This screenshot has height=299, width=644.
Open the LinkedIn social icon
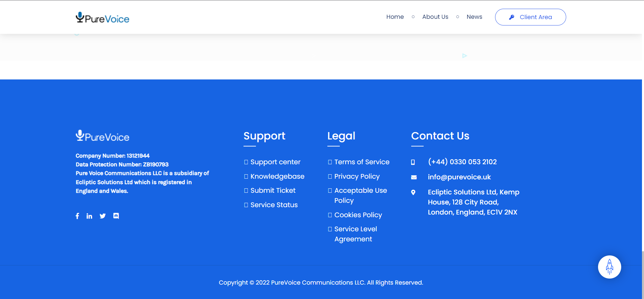pyautogui.click(x=89, y=216)
